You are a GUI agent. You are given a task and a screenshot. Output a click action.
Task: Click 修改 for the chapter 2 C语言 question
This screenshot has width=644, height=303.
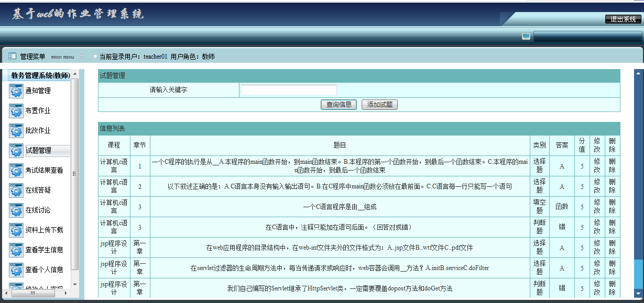(x=597, y=186)
